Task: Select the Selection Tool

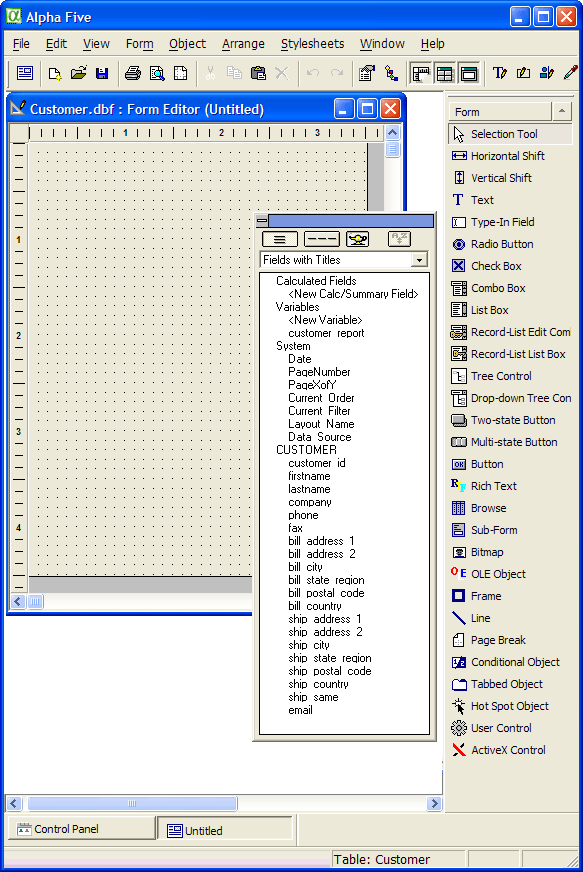Action: (510, 134)
